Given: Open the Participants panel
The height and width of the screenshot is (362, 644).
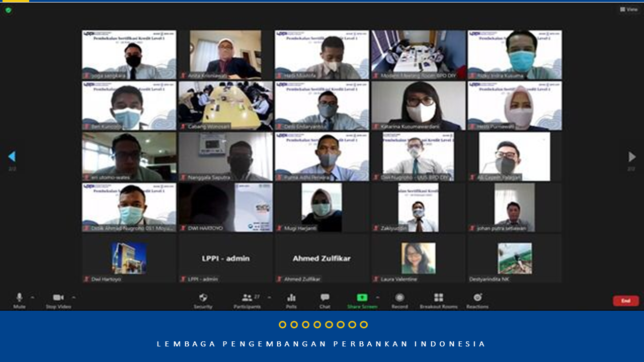Looking at the screenshot, I should pos(247,300).
